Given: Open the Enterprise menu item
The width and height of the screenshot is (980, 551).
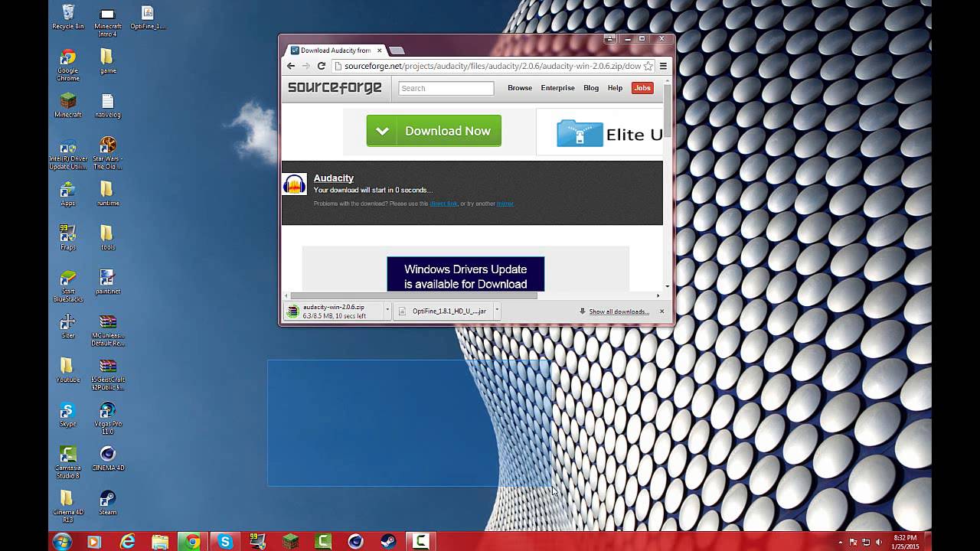Looking at the screenshot, I should [x=557, y=88].
